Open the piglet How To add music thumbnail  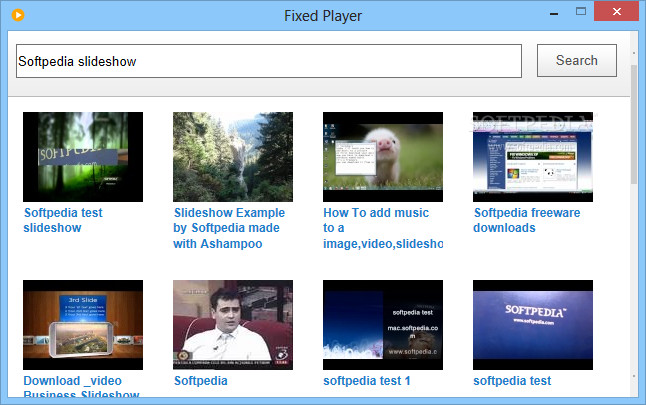383,157
